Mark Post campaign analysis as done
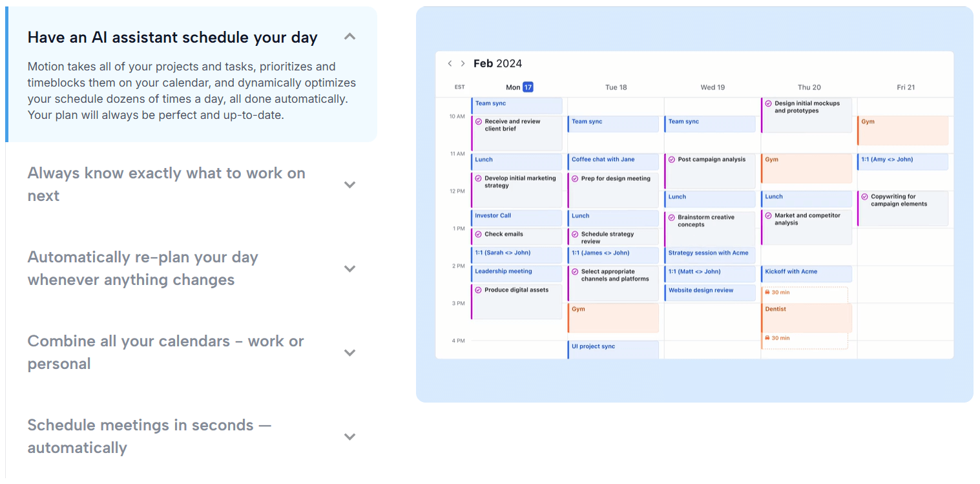980x484 pixels. [x=671, y=159]
